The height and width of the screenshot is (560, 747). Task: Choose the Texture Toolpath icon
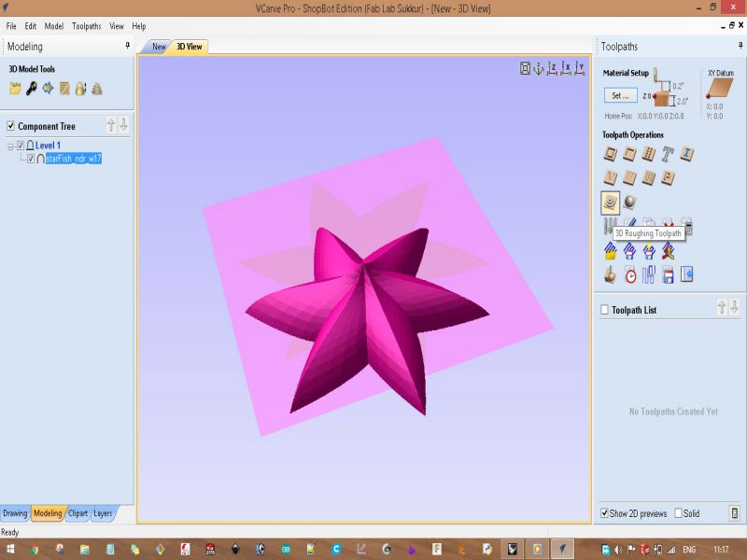648,177
